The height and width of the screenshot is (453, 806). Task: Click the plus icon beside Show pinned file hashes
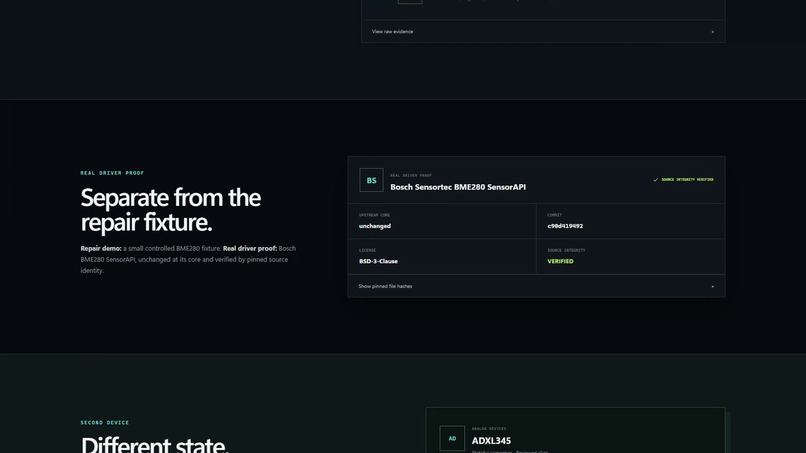point(712,286)
